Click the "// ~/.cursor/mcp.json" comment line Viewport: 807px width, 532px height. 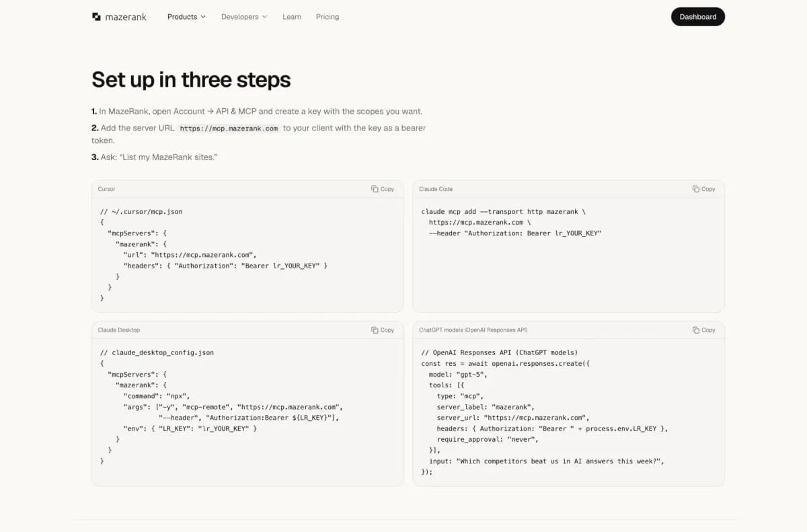pos(141,212)
